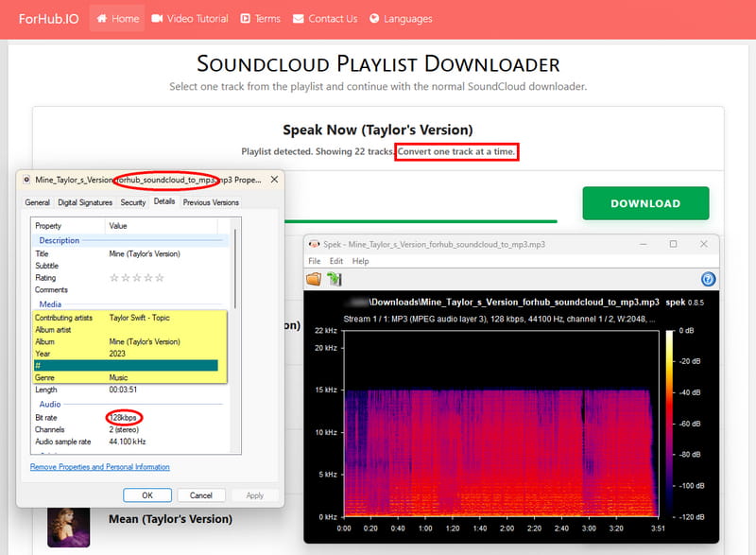The width and height of the screenshot is (756, 555).
Task: Click the Home house icon in navbar
Action: (102, 18)
